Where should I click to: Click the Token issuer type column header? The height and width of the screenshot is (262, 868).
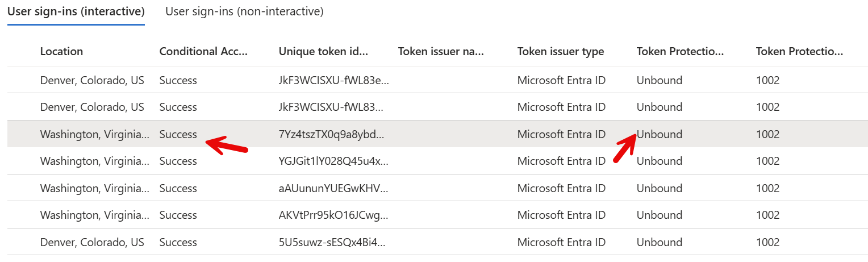pyautogui.click(x=561, y=51)
